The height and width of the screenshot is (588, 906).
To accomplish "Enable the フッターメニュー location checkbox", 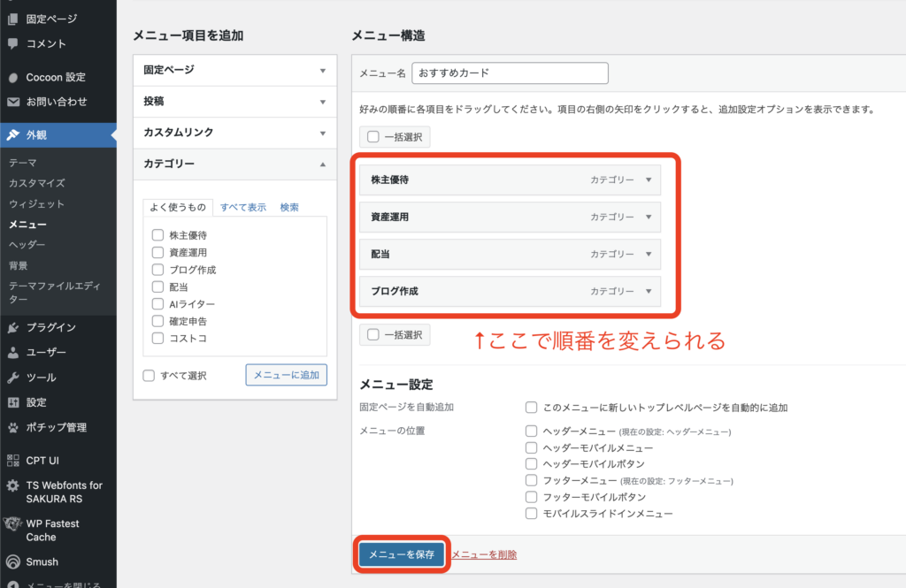I will tap(531, 480).
